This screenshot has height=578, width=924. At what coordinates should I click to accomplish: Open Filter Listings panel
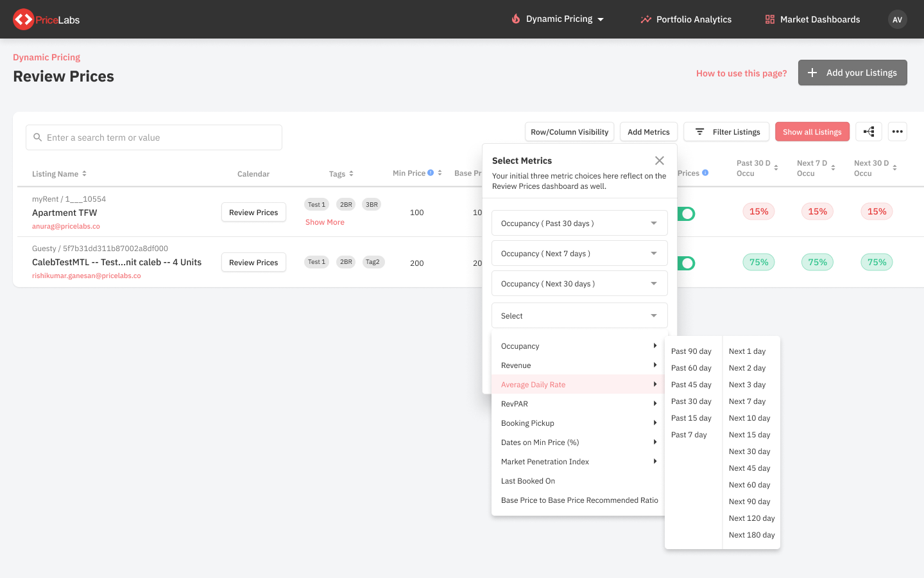[726, 132]
